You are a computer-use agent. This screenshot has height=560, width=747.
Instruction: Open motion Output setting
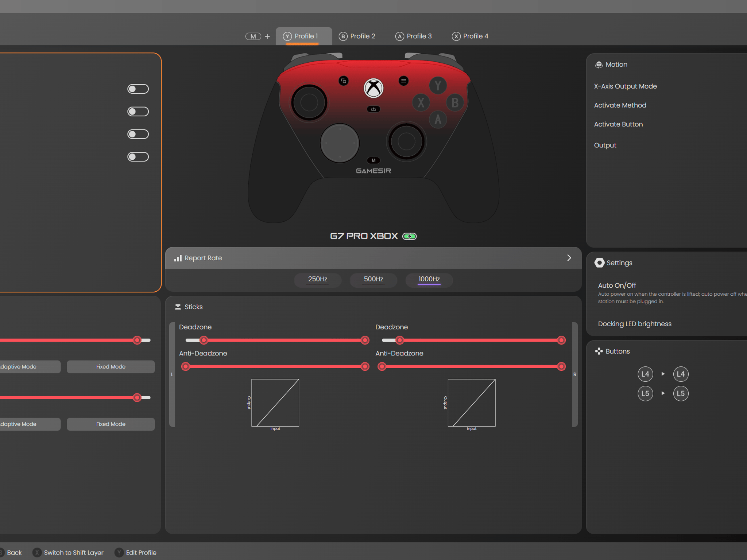605,145
